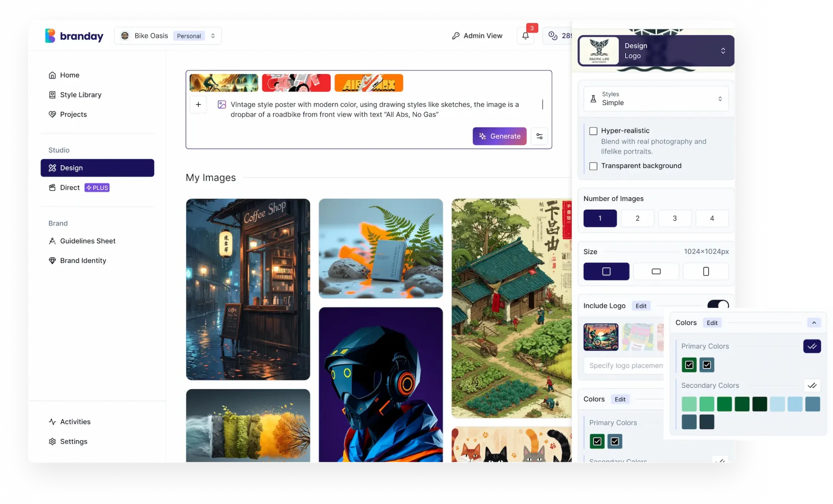Enable the Hyper-realistic checkbox

(x=593, y=131)
